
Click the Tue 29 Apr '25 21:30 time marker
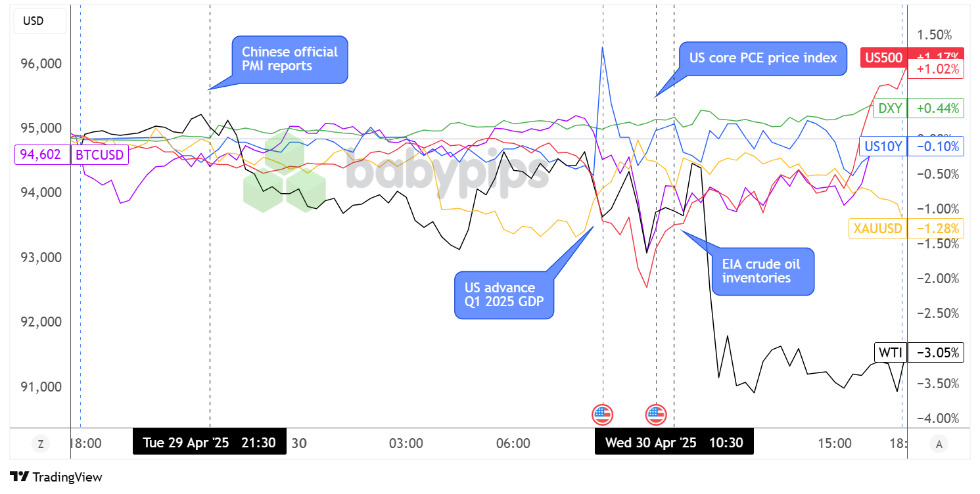[x=209, y=443]
